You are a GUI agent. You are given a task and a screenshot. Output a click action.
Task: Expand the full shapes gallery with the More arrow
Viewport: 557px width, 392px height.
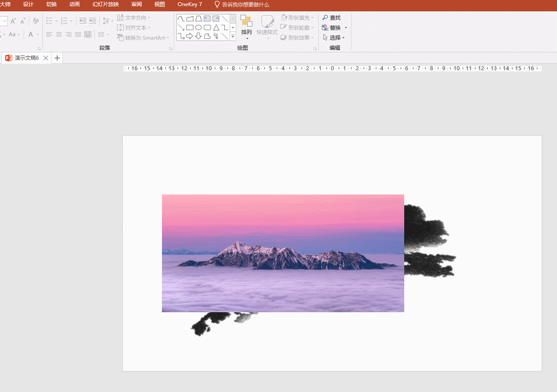(x=233, y=37)
